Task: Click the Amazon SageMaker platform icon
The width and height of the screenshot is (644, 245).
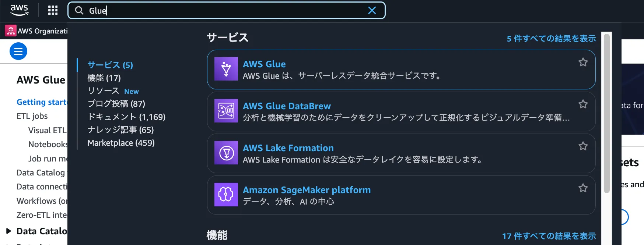Action: [x=226, y=195]
